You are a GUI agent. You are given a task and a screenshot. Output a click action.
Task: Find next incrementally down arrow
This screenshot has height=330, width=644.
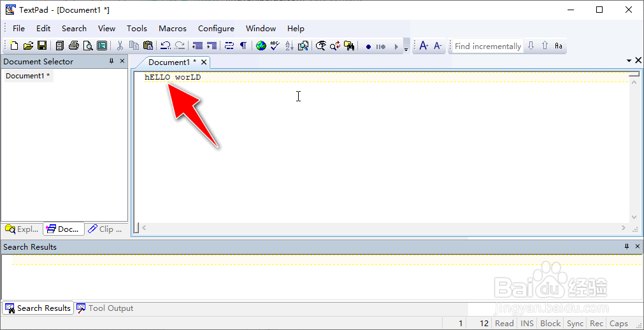531,46
